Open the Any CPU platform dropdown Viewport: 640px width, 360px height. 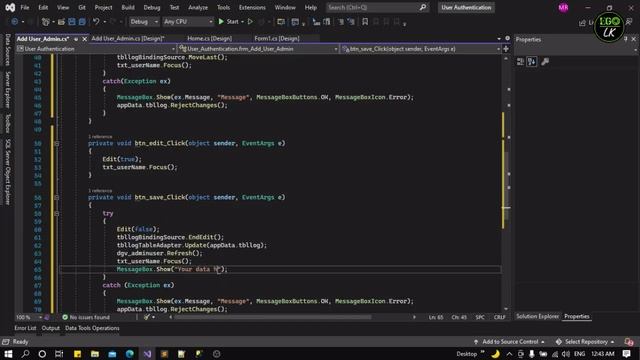click(x=188, y=22)
